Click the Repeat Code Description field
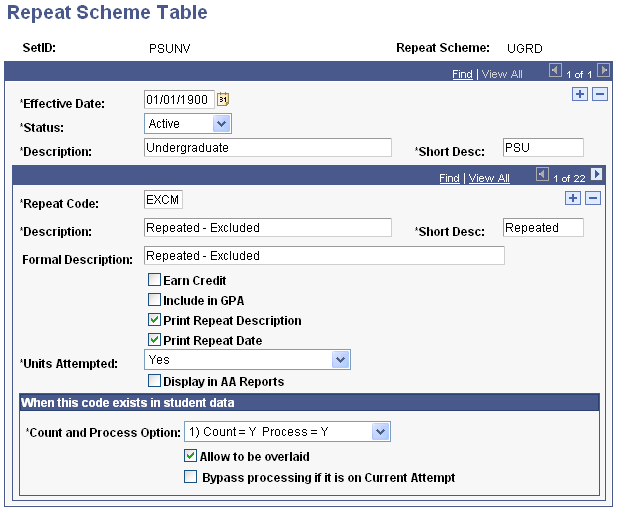This screenshot has height=511, width=617. click(x=268, y=228)
